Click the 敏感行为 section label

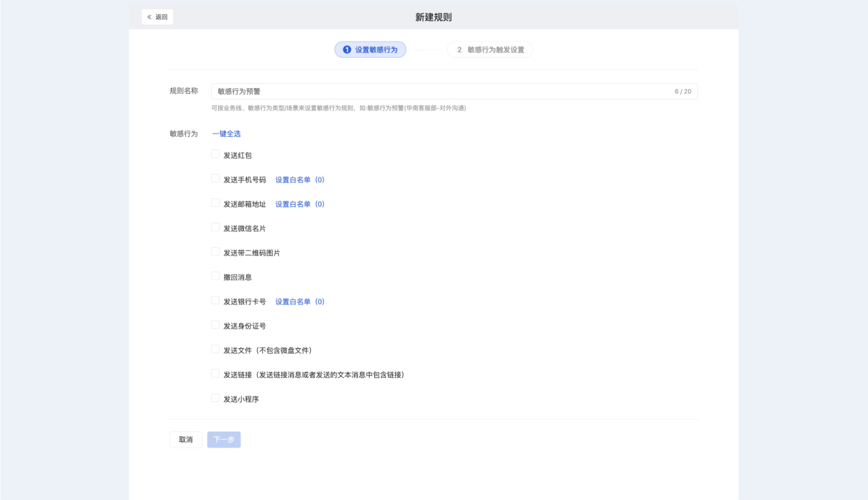tap(184, 134)
